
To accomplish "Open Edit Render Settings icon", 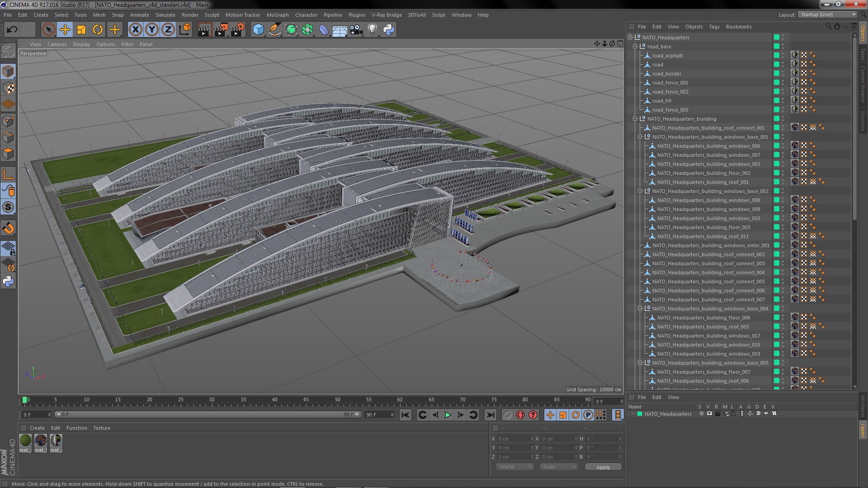I will point(237,30).
